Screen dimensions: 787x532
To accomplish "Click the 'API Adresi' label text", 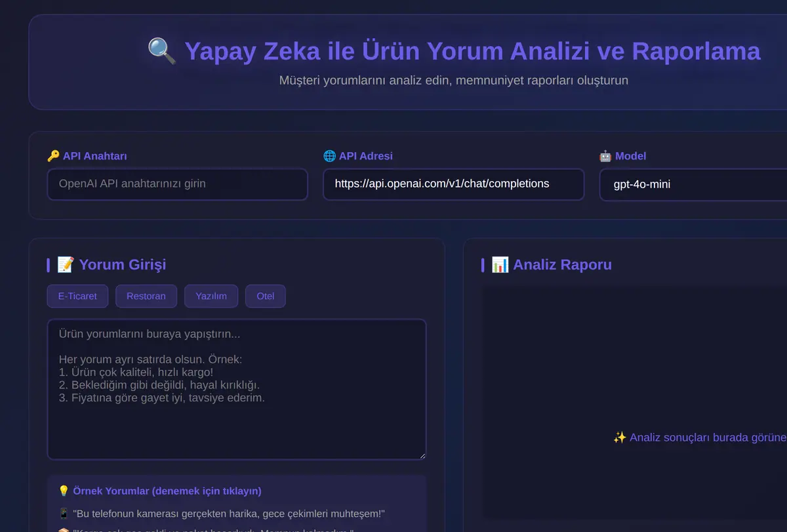I will point(366,156).
